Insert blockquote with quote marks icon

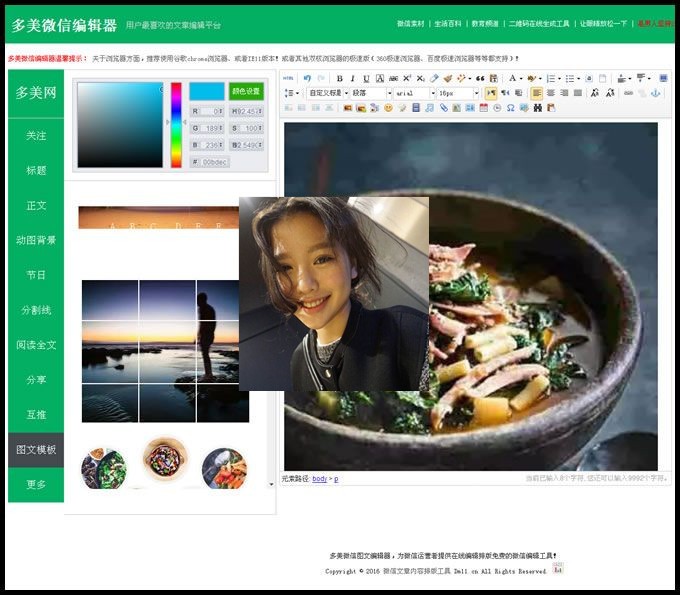480,78
